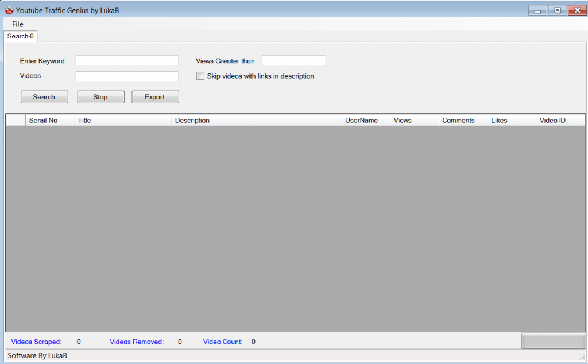The height and width of the screenshot is (364, 588).
Task: Sort by Views column header
Action: pyautogui.click(x=414, y=121)
